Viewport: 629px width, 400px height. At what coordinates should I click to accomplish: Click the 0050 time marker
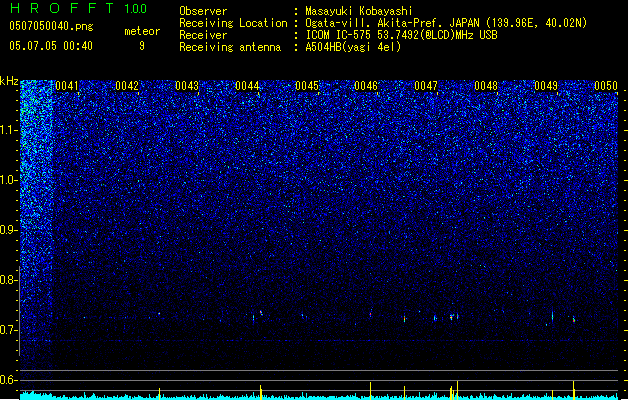click(606, 86)
